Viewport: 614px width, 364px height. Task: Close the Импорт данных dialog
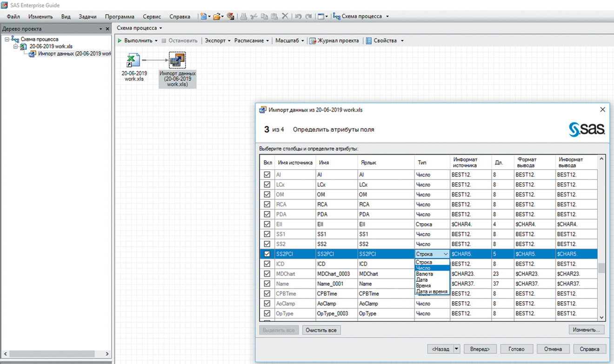tap(602, 110)
